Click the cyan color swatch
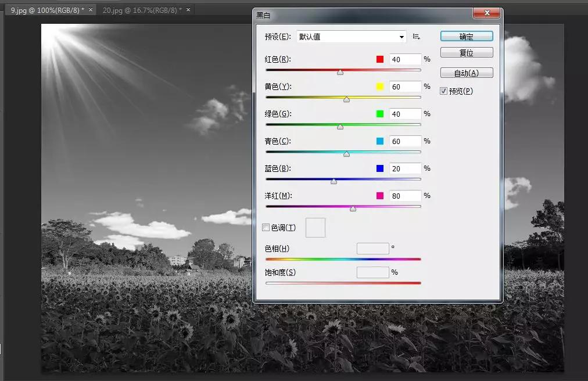The width and height of the screenshot is (588, 381). pyautogui.click(x=380, y=141)
